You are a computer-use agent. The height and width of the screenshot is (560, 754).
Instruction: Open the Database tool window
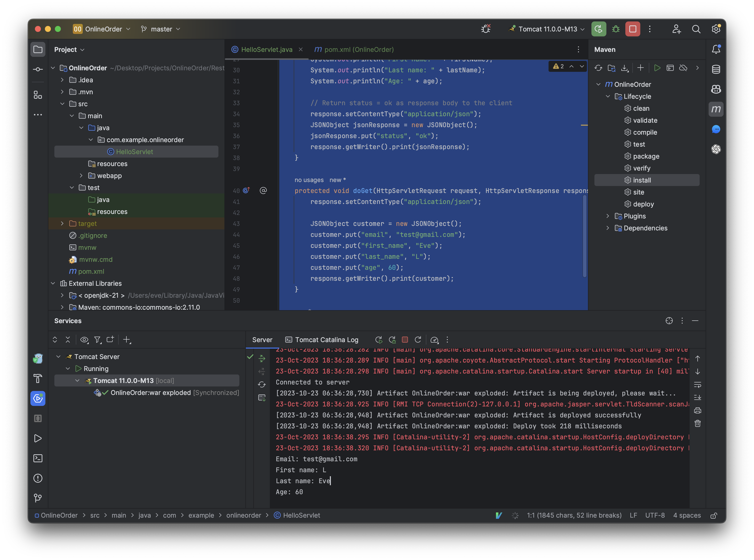716,69
